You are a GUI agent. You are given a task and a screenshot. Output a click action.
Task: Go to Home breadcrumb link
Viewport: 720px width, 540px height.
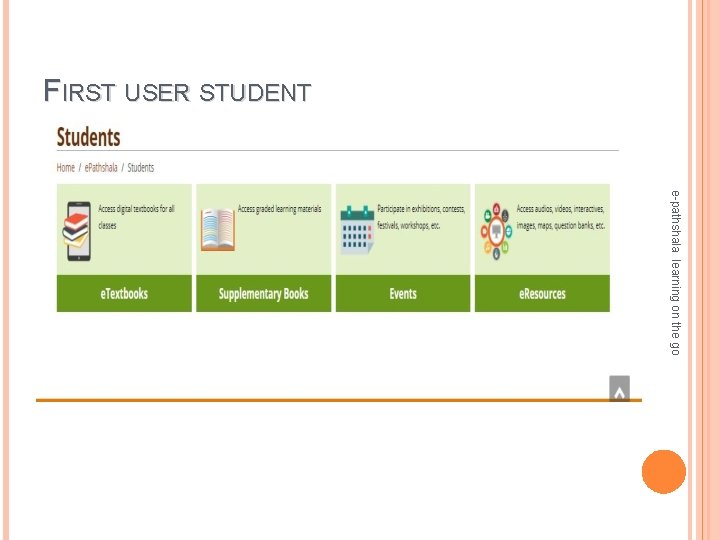tap(66, 168)
